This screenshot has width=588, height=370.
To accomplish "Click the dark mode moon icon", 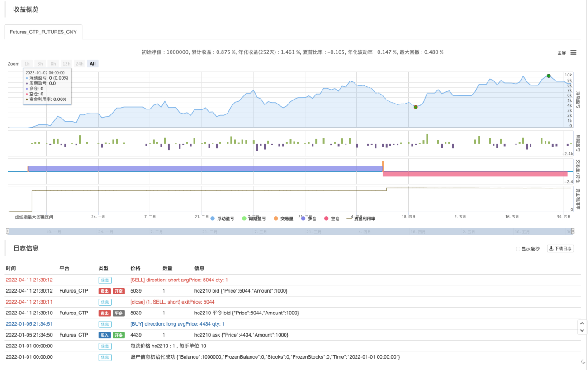I will [x=583, y=361].
